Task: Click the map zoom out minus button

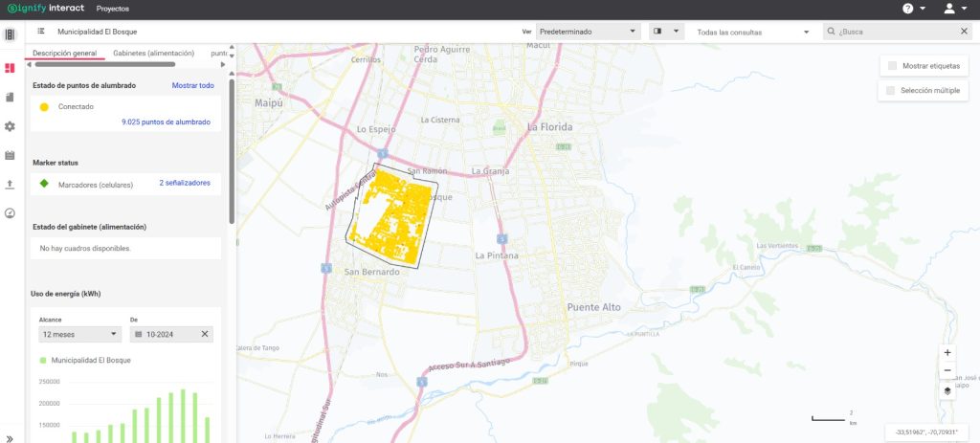Action: [947, 370]
